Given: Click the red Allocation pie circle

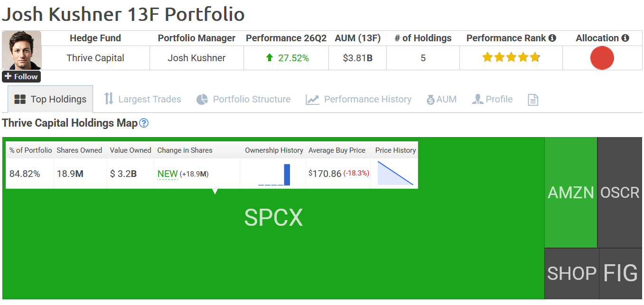Looking at the screenshot, I should 602,58.
